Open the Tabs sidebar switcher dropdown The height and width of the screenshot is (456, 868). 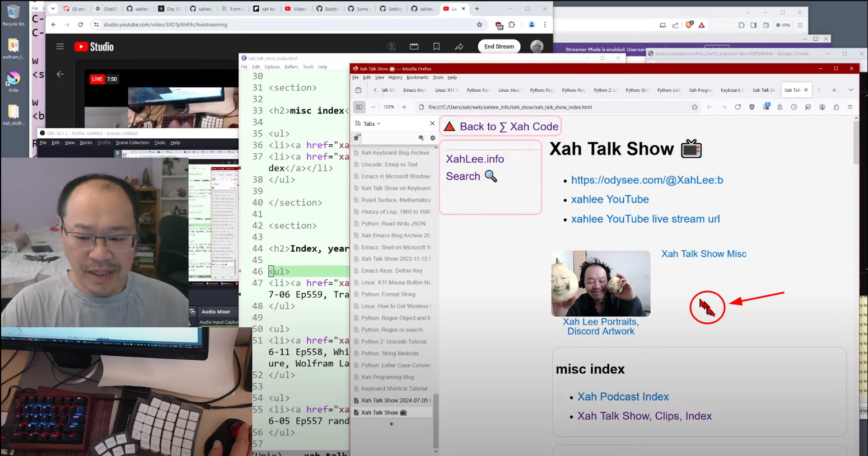point(368,124)
